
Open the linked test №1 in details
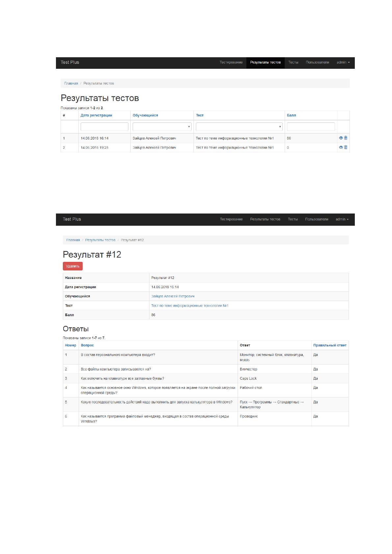tap(190, 306)
